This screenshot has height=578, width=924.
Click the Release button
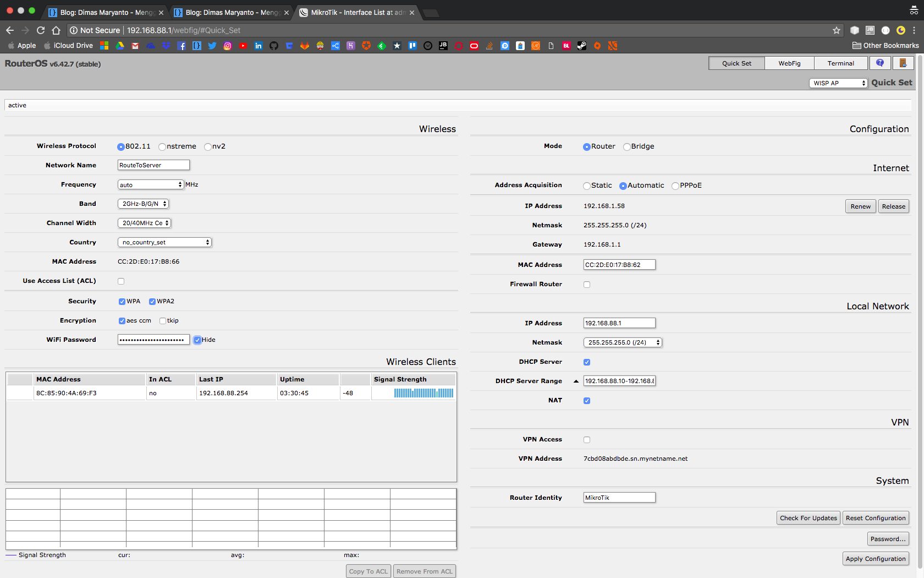894,206
